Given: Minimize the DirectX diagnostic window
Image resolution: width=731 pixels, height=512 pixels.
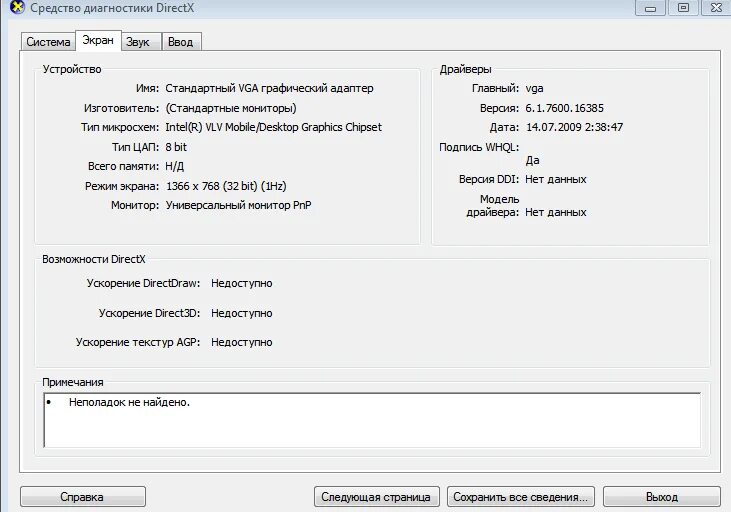Looking at the screenshot, I should 650,7.
